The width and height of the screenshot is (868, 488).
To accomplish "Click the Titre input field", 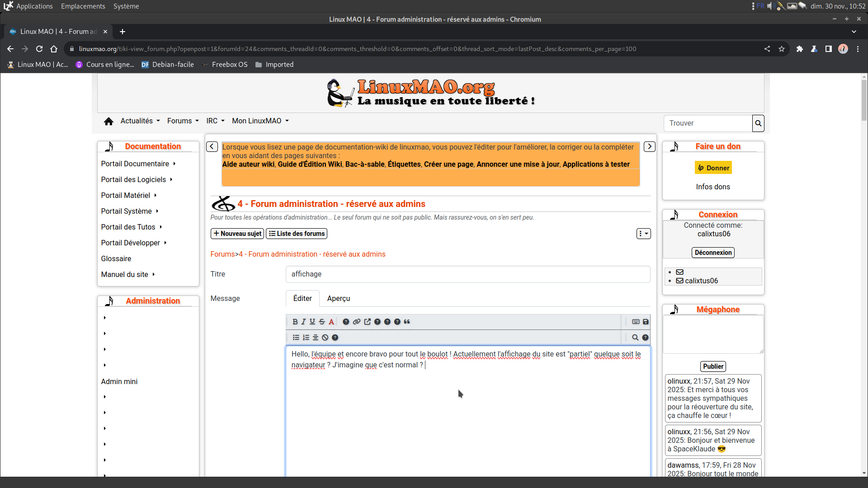I will [x=468, y=274].
